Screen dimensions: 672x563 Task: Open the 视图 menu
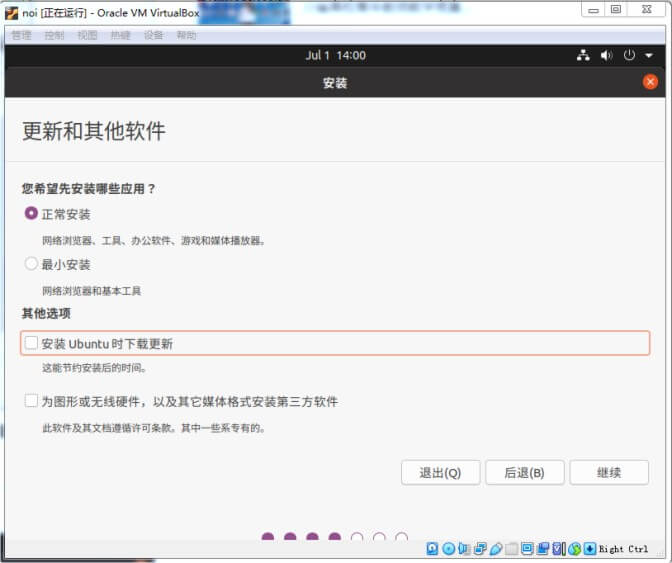pos(87,35)
